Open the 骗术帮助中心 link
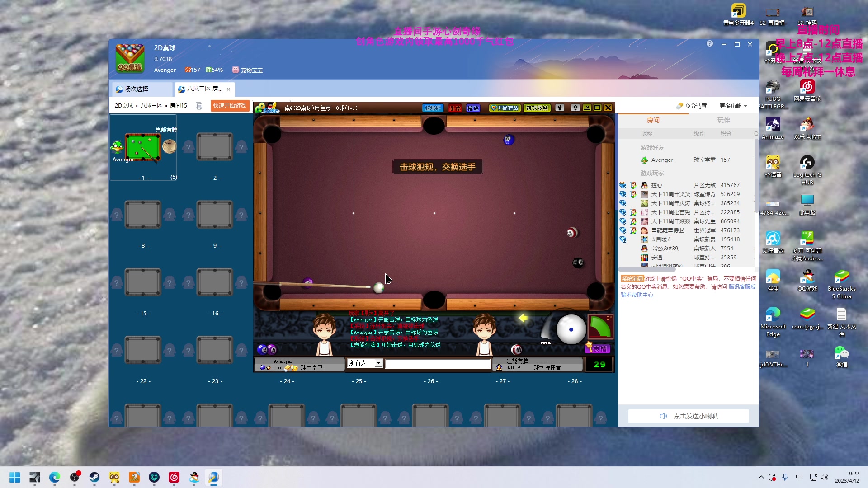This screenshot has width=868, height=488. coord(637,295)
